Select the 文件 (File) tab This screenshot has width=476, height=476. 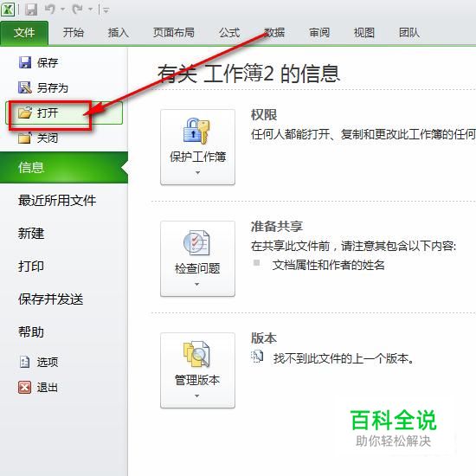pos(24,33)
